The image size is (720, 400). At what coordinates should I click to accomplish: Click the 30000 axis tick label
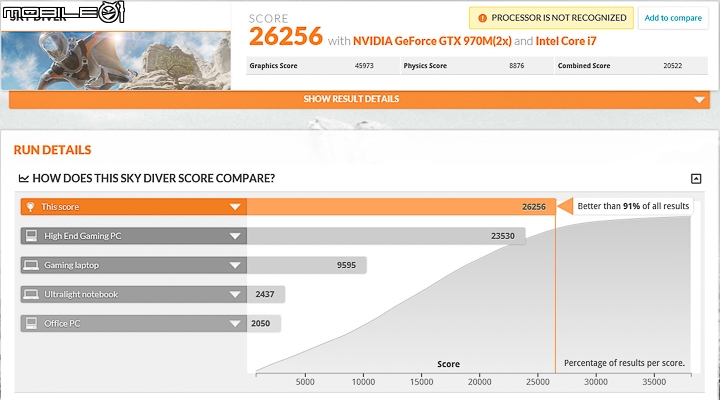point(596,382)
